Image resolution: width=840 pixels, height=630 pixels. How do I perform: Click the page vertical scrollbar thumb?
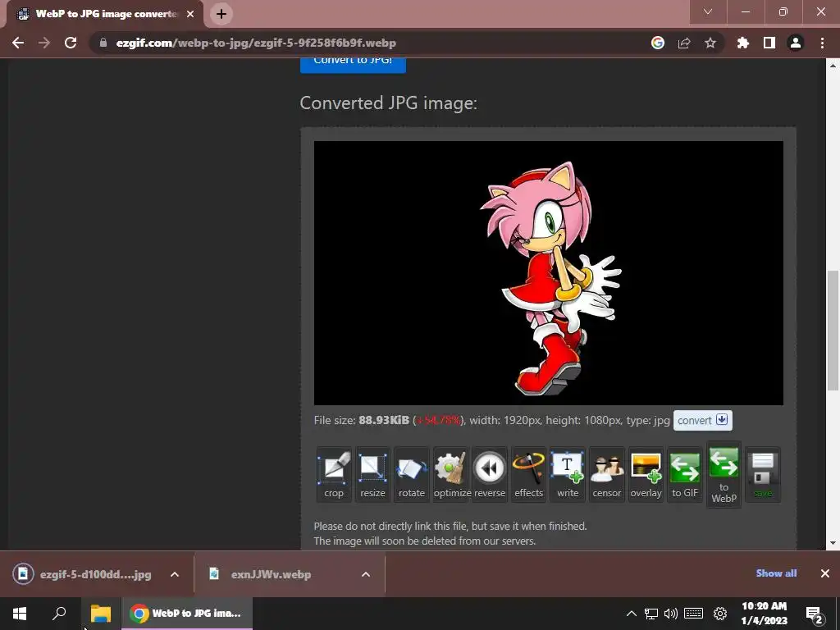[x=833, y=331]
